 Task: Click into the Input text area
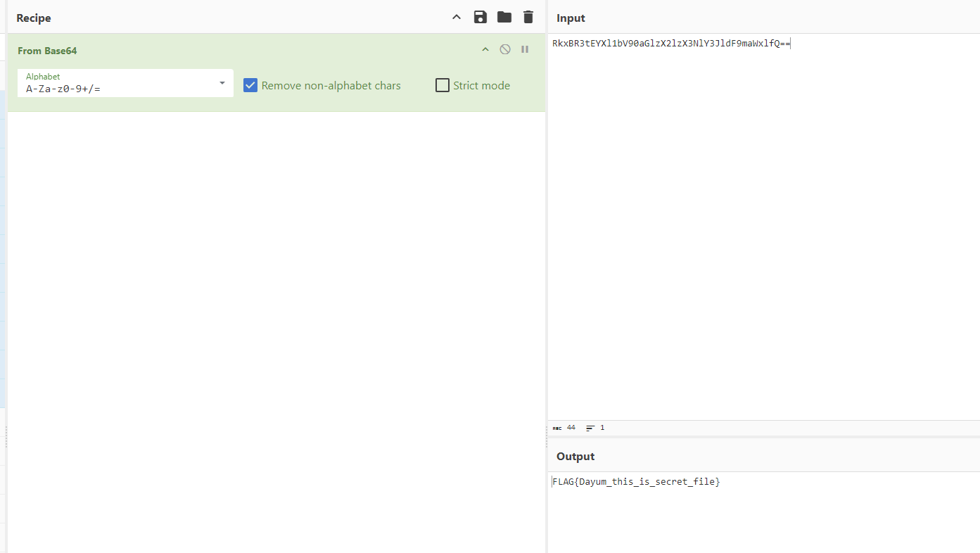click(x=763, y=225)
